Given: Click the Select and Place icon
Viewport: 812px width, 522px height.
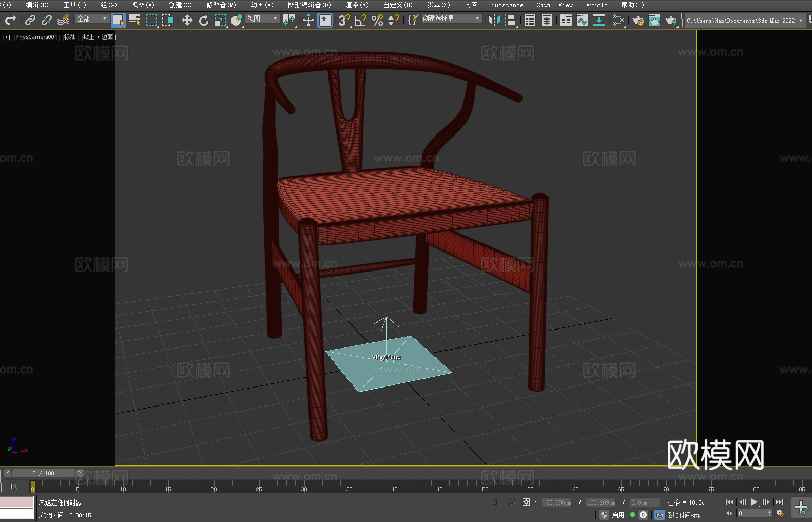Looking at the screenshot, I should [x=237, y=20].
